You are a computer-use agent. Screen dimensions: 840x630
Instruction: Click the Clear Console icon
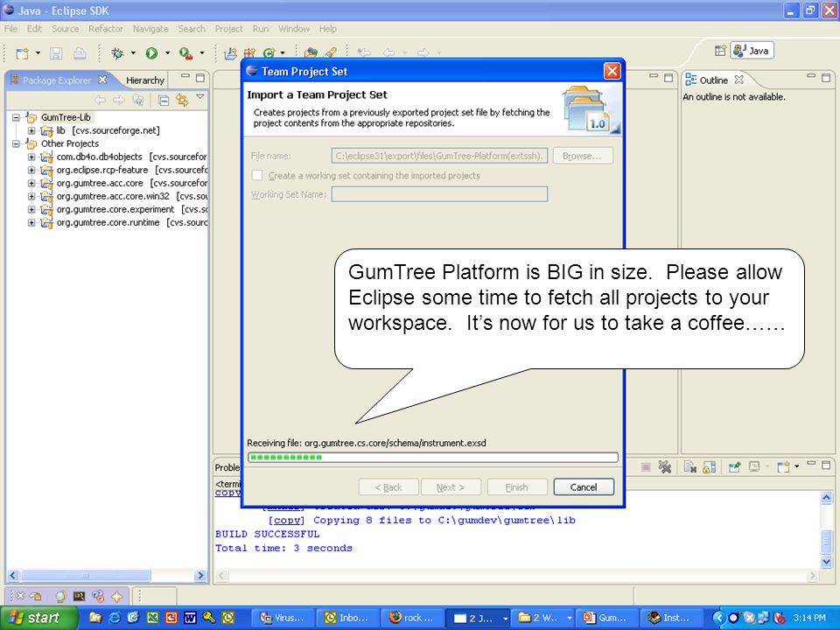tap(690, 467)
